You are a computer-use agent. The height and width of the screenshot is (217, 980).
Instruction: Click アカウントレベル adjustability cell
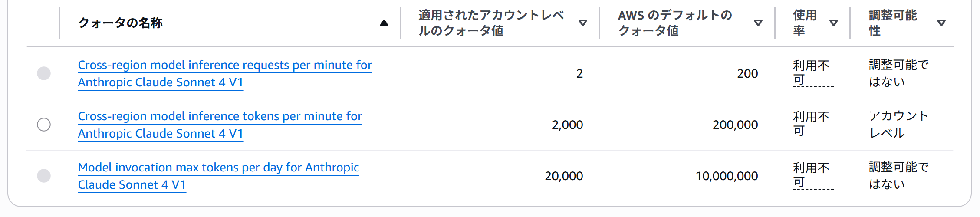click(x=898, y=125)
